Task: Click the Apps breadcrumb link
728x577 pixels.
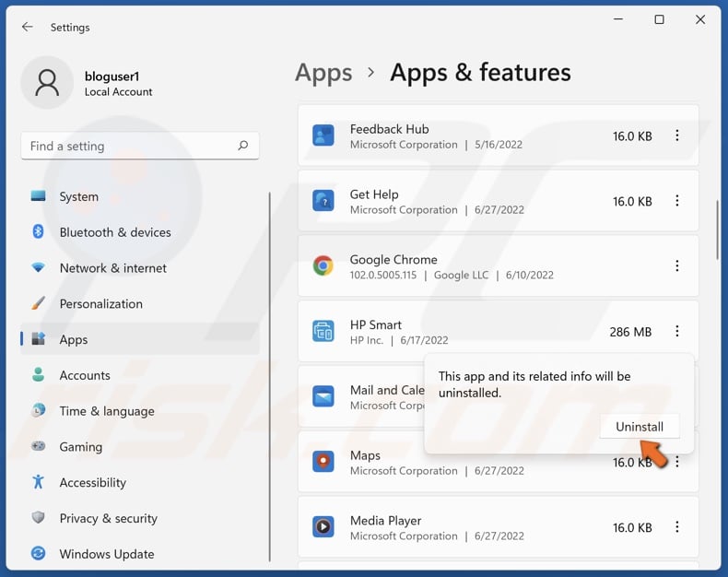Action: tap(323, 73)
